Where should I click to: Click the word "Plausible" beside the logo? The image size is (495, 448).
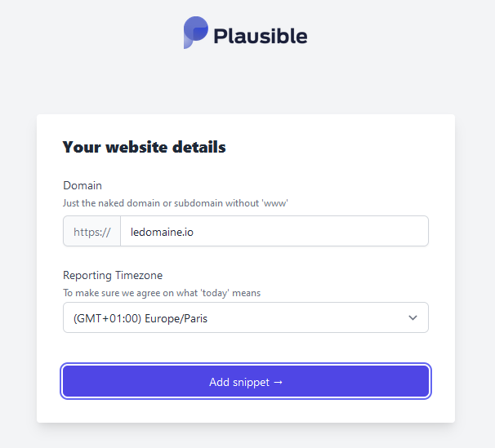260,36
